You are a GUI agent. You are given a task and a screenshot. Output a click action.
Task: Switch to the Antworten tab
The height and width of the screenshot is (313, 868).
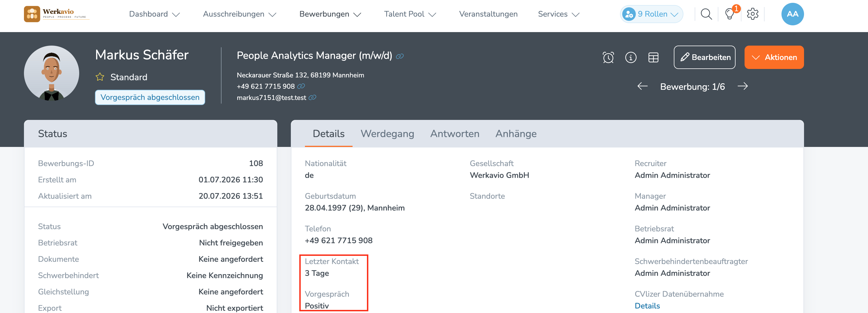click(x=455, y=134)
